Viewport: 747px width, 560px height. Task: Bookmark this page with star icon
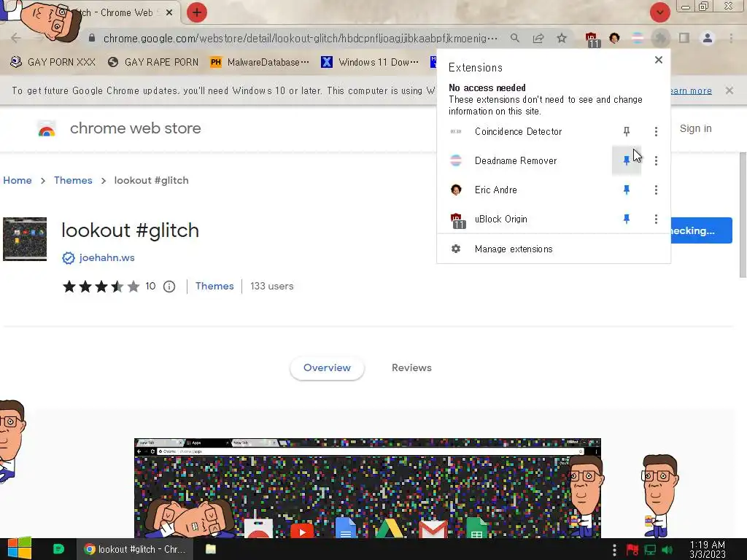[562, 38]
